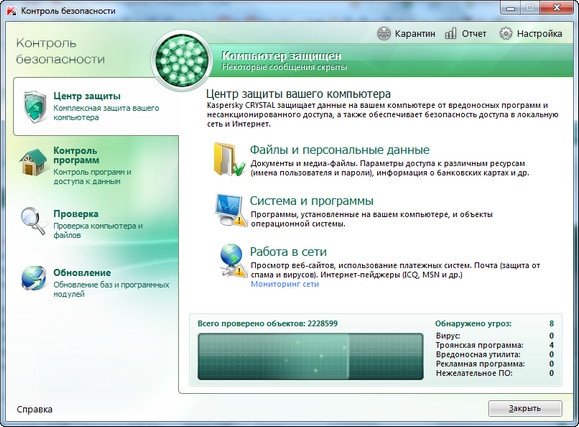
Task: Open Система и программы section
Action: click(312, 201)
